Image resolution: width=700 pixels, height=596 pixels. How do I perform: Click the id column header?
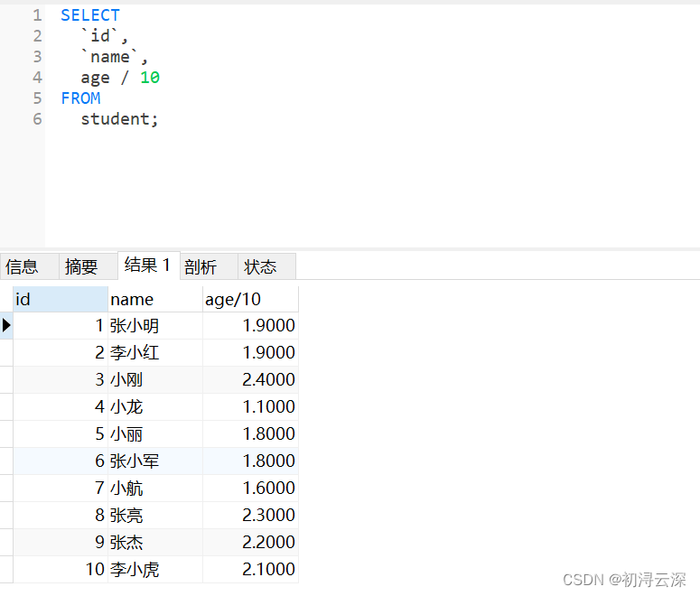(x=61, y=299)
